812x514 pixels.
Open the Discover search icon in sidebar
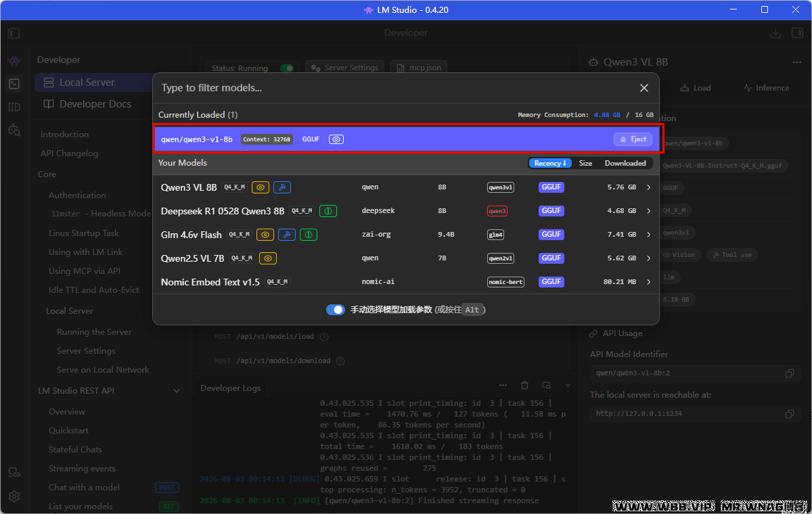(14, 130)
